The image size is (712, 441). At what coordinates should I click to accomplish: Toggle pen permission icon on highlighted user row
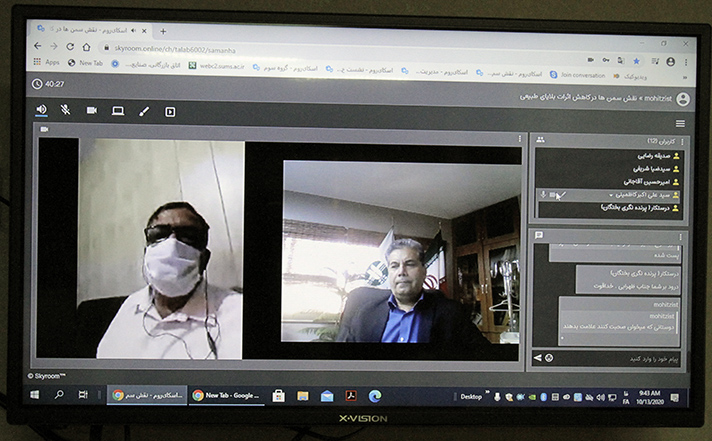(x=563, y=194)
